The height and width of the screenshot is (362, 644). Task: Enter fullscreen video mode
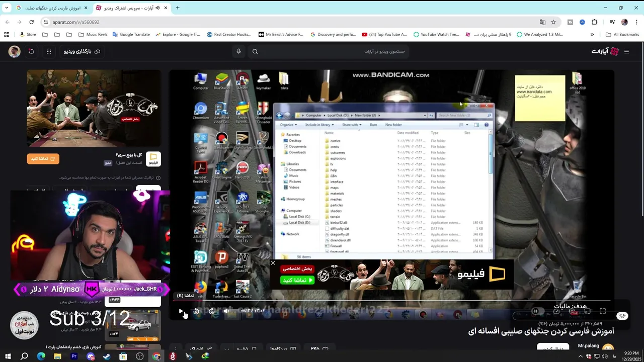pyautogui.click(x=603, y=311)
